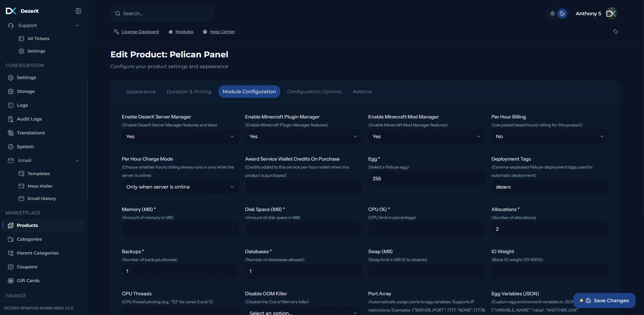Switch to light theme sun toggle
This screenshot has height=315, width=644.
[553, 13]
